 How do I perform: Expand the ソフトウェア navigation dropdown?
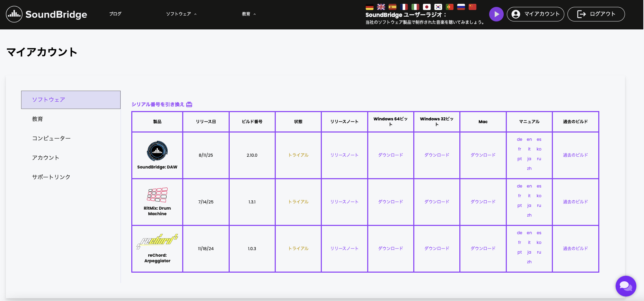click(181, 14)
